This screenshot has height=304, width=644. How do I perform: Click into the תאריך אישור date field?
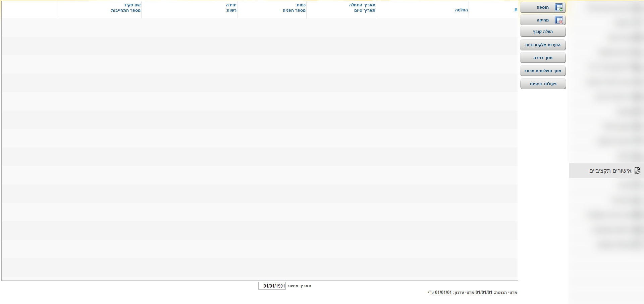point(272,286)
